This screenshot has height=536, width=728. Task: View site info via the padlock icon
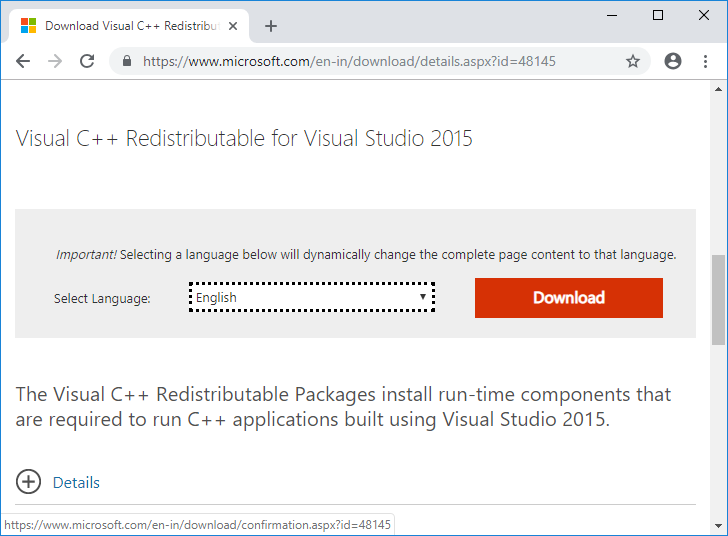tap(127, 61)
